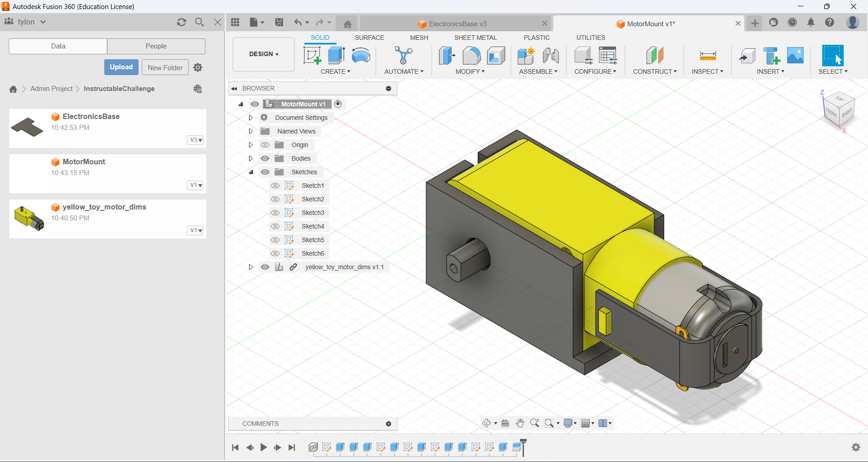
Task: Open the Configure table icon
Action: [608, 55]
